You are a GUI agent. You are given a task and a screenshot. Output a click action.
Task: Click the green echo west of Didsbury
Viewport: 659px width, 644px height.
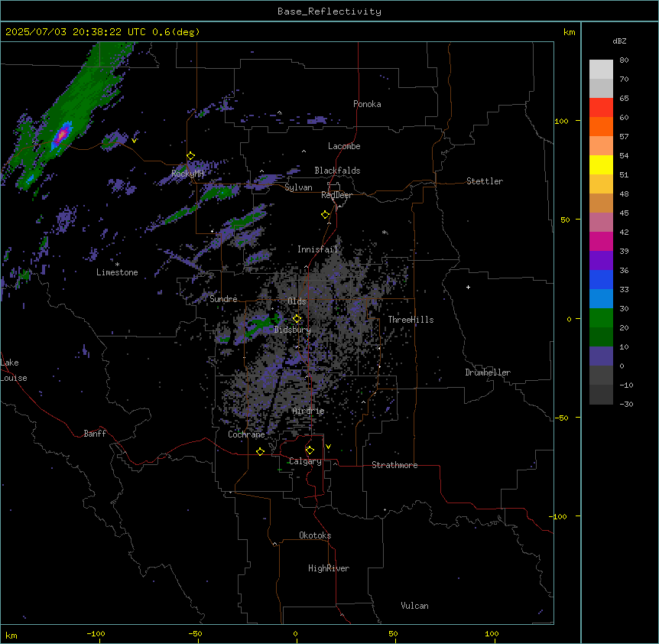261,324
